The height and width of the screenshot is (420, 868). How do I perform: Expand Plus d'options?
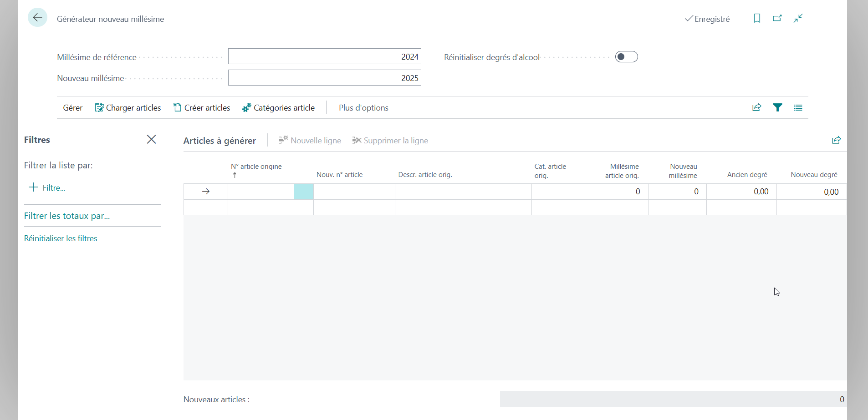[x=363, y=108]
